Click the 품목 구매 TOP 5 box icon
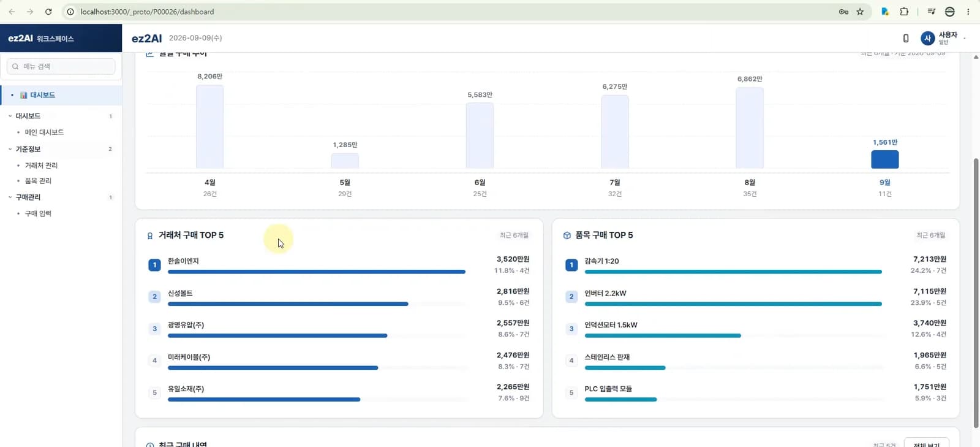This screenshot has width=980, height=447. 567,235
